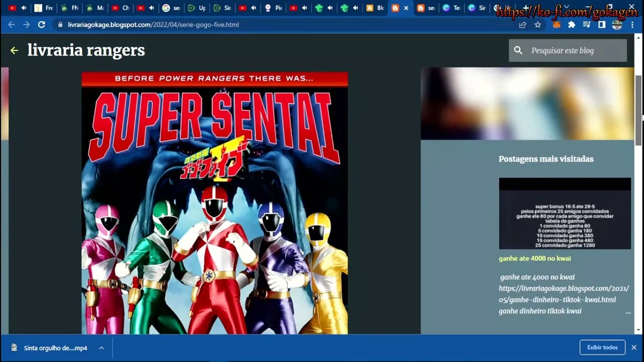Share this page using the share icon
This screenshot has width=644, height=362.
click(523, 25)
